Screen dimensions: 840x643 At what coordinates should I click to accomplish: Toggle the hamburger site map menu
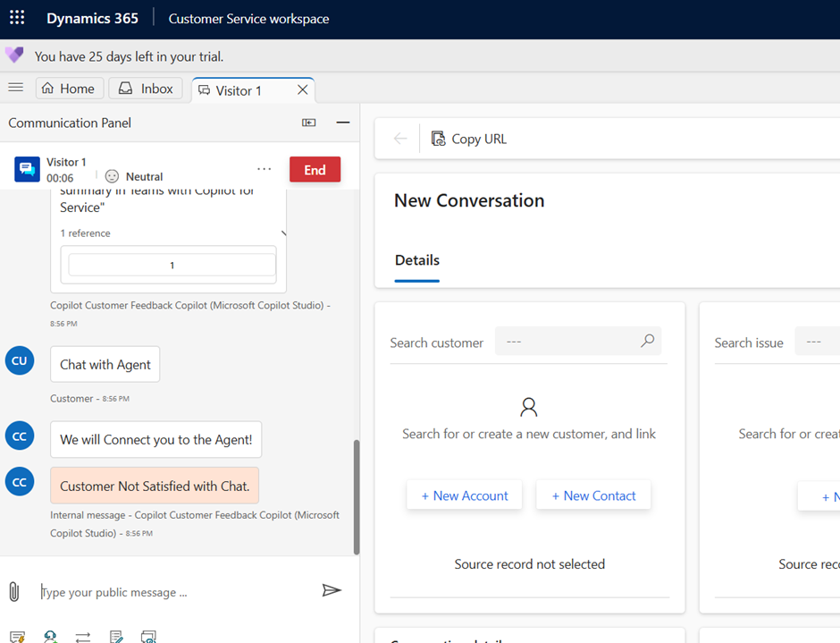[15, 88]
